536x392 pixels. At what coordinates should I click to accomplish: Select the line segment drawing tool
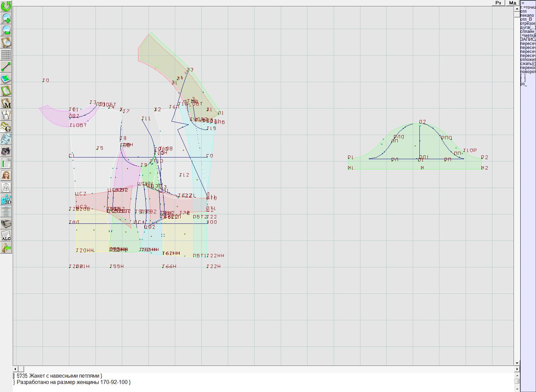pyautogui.click(x=6, y=67)
